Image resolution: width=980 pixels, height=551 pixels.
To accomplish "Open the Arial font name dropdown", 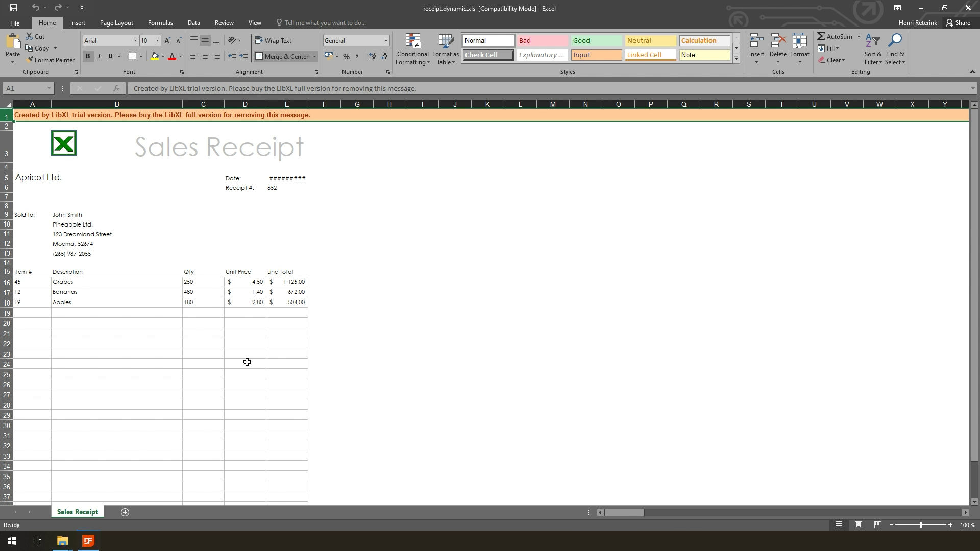I will pos(135,41).
